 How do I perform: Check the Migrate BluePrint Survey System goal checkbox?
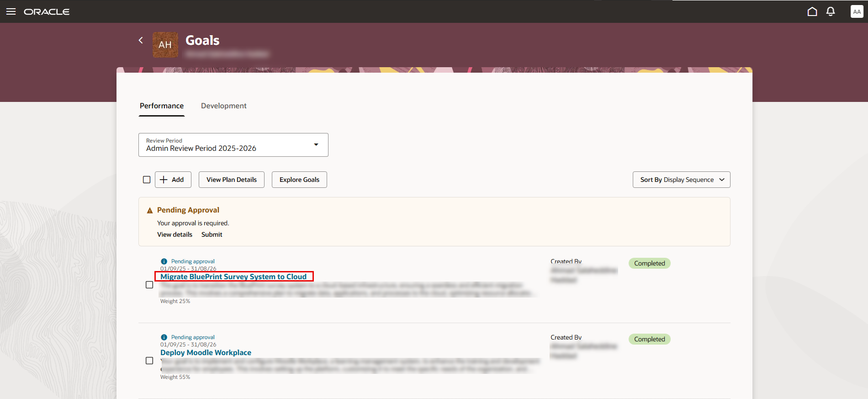click(149, 285)
